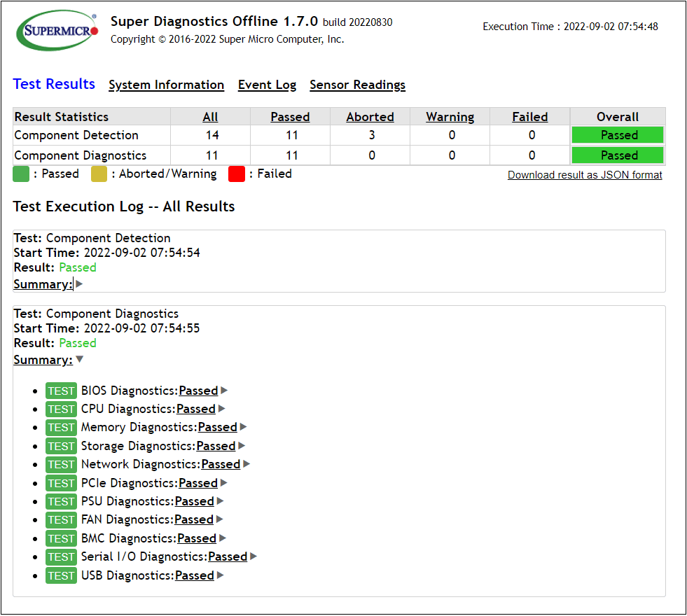This screenshot has height=616, width=687.
Task: Click the red Failed legend color swatch
Action: [237, 174]
